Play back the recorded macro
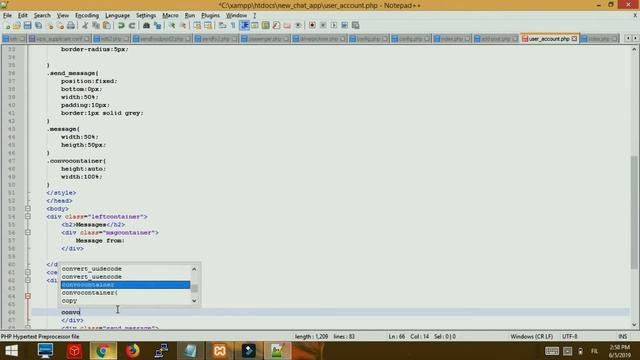The width and height of the screenshot is (640, 360). tap(334, 26)
